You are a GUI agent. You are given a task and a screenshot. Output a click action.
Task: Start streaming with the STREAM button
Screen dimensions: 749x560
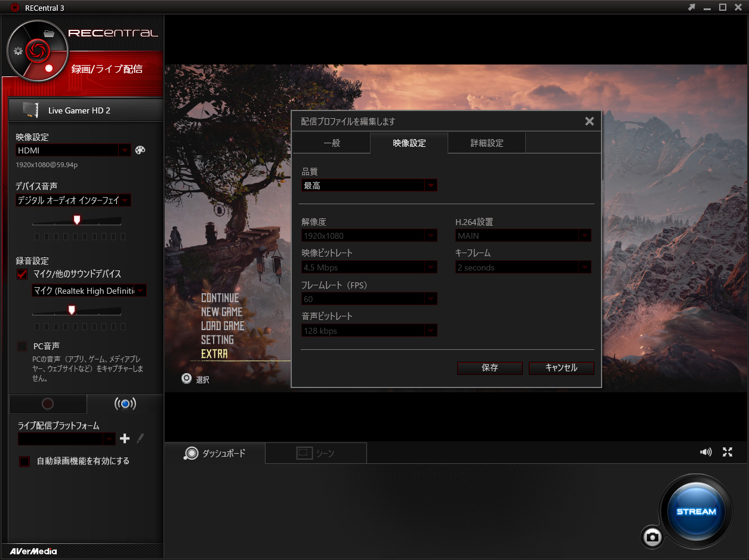point(696,512)
